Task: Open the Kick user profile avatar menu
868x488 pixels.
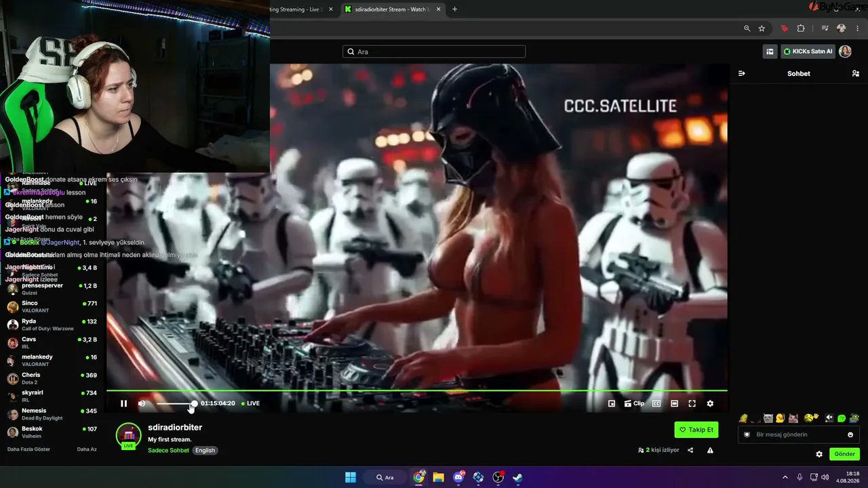Action: [845, 52]
